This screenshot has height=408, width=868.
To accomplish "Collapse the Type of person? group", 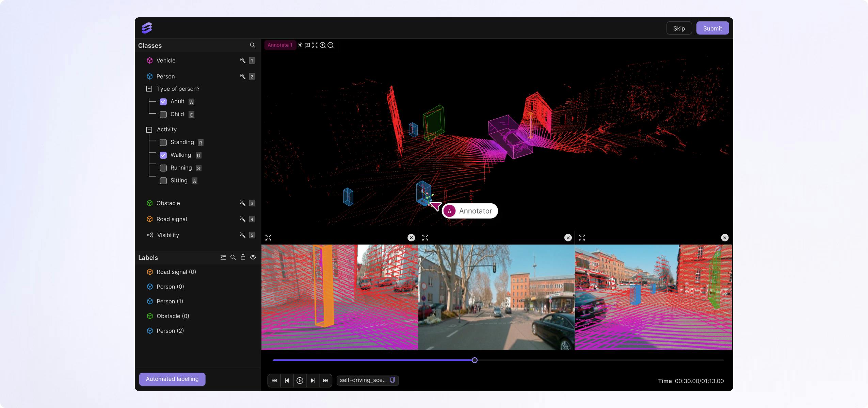I will pyautogui.click(x=149, y=88).
